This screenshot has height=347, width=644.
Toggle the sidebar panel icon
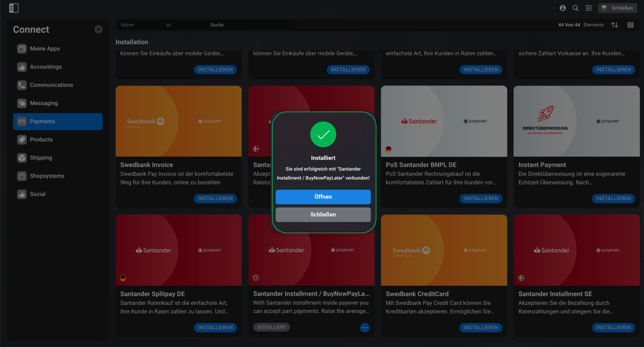pos(14,8)
